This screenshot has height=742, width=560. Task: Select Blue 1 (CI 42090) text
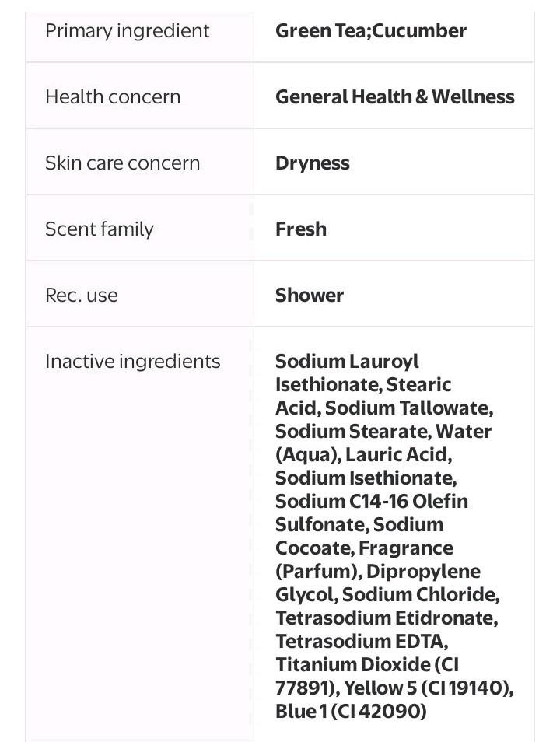tap(351, 711)
